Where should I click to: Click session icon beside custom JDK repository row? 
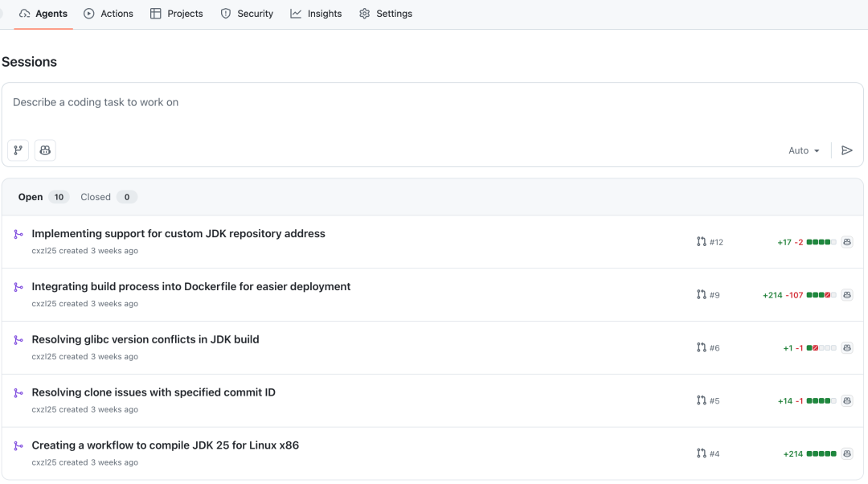tap(18, 234)
